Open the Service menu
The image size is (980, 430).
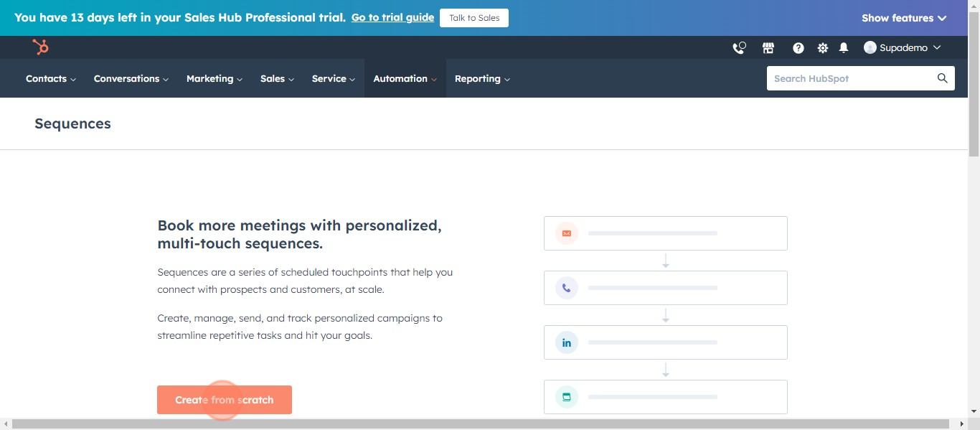pos(334,79)
